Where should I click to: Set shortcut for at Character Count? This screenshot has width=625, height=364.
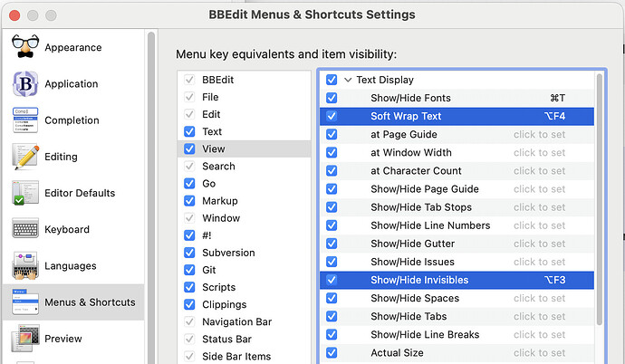click(x=539, y=171)
